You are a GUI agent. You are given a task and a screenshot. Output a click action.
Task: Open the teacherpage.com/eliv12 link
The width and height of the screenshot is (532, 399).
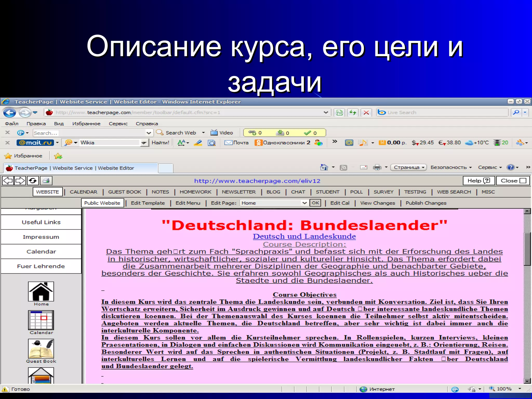click(x=257, y=181)
